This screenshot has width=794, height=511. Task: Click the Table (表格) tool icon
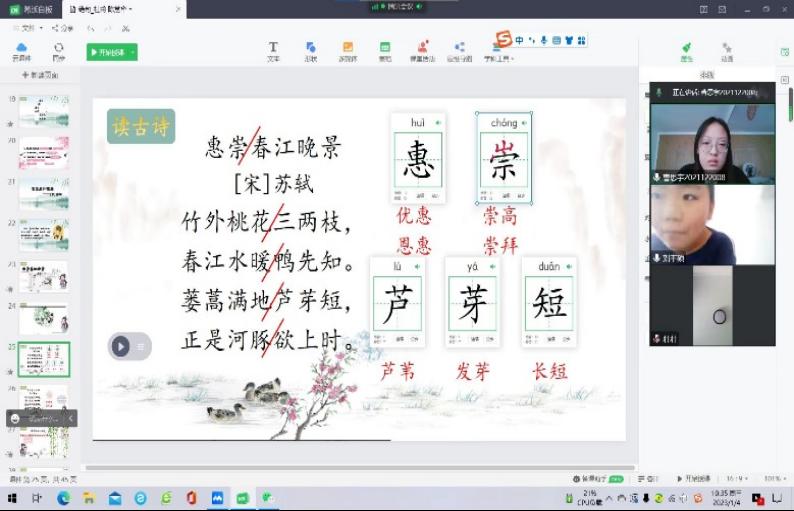(x=384, y=50)
